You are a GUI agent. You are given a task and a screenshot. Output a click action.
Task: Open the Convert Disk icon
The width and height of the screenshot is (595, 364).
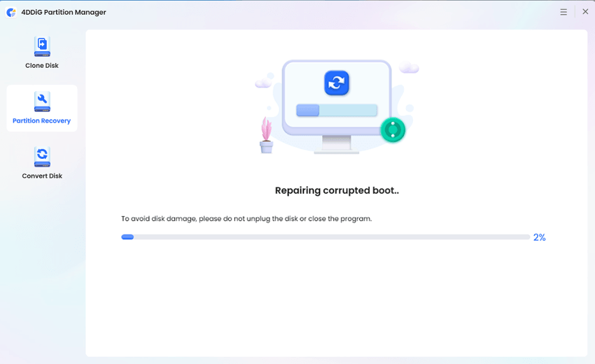pos(42,157)
